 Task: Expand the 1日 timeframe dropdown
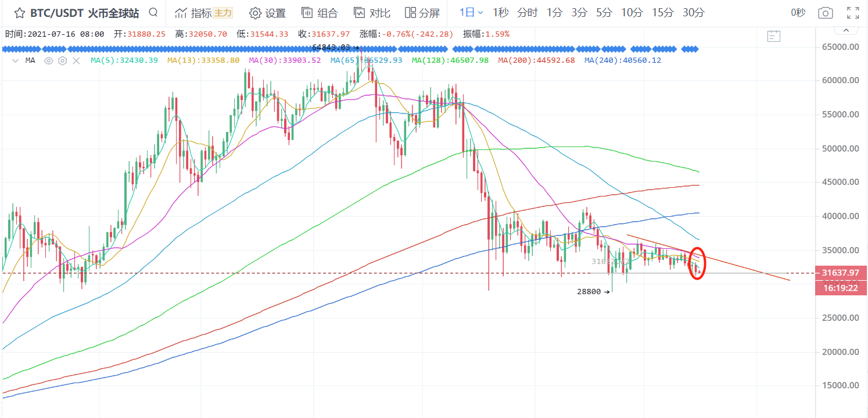pos(471,13)
